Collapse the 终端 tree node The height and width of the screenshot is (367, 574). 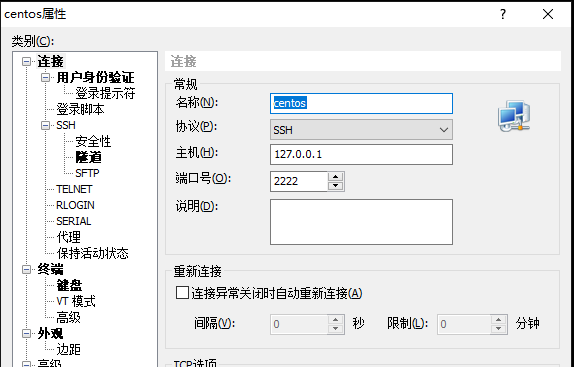coord(26,269)
